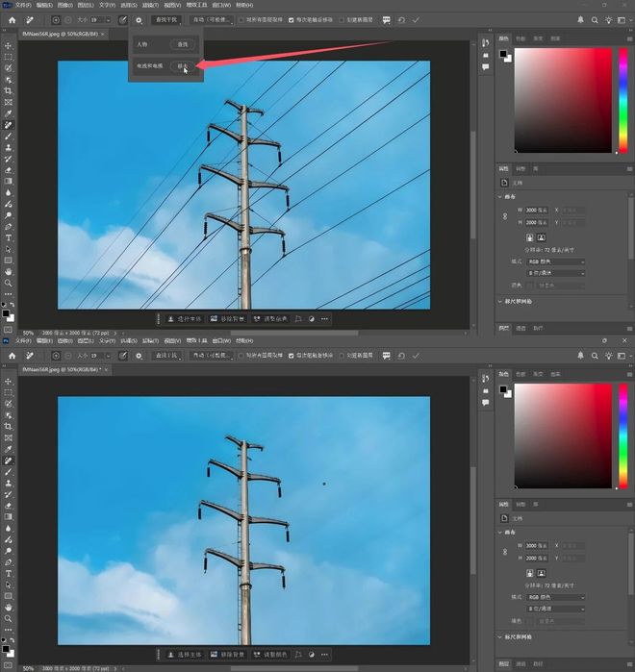Open gear settings icon in upper options bar
This screenshot has width=635, height=672.
point(139,20)
